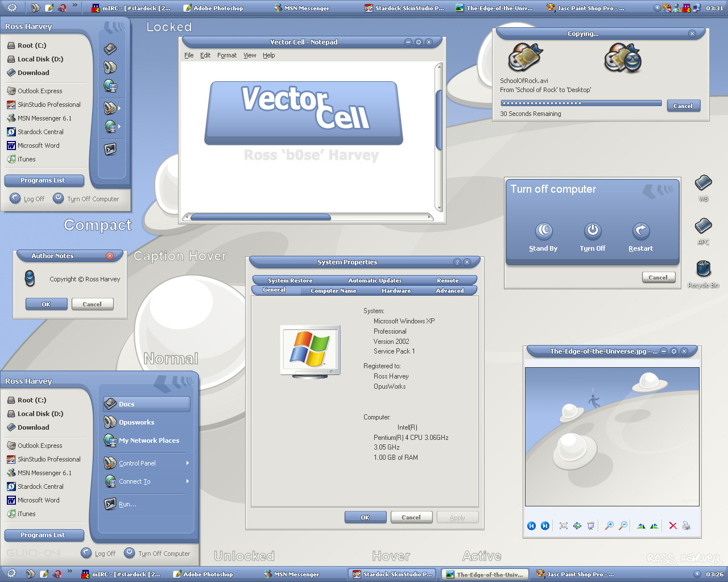Select the best fit icon in picture viewer
728x582 pixels.
pyautogui.click(x=564, y=526)
